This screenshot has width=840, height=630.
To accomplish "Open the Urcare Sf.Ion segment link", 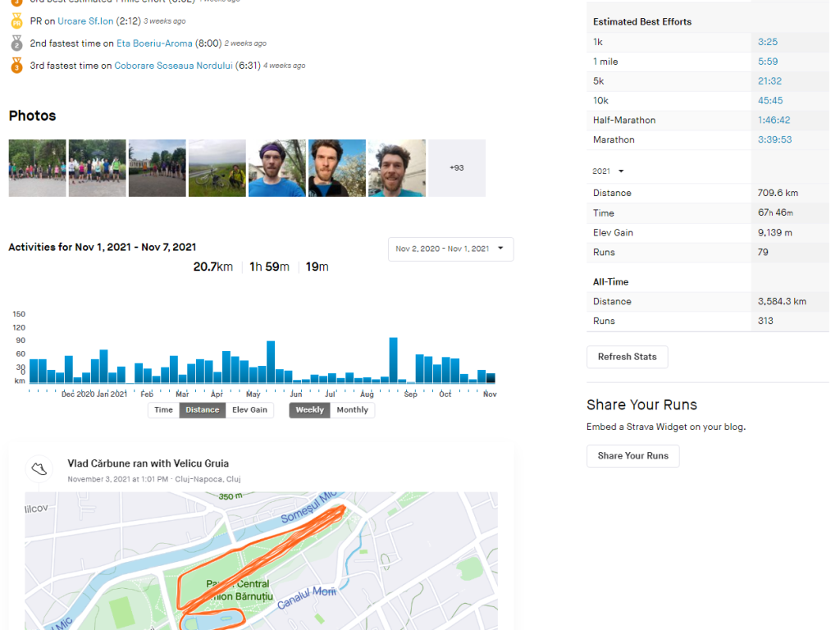I will coord(85,21).
